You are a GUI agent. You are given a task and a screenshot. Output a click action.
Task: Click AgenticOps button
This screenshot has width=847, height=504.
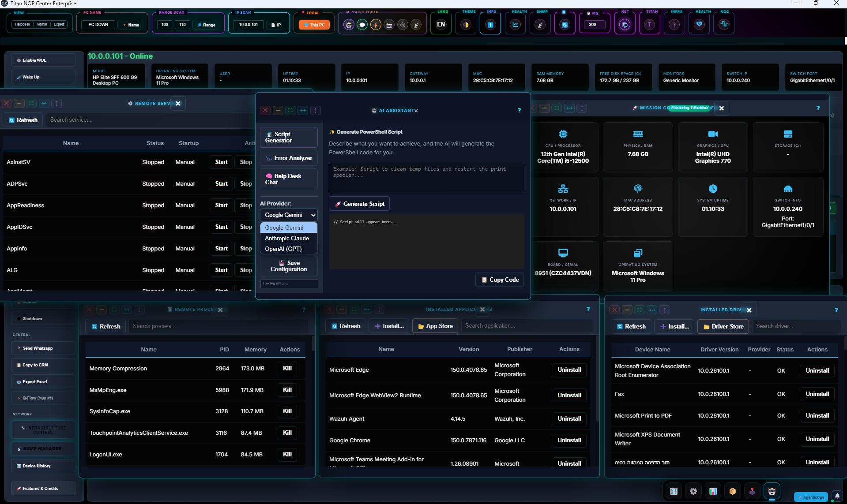[811, 497]
